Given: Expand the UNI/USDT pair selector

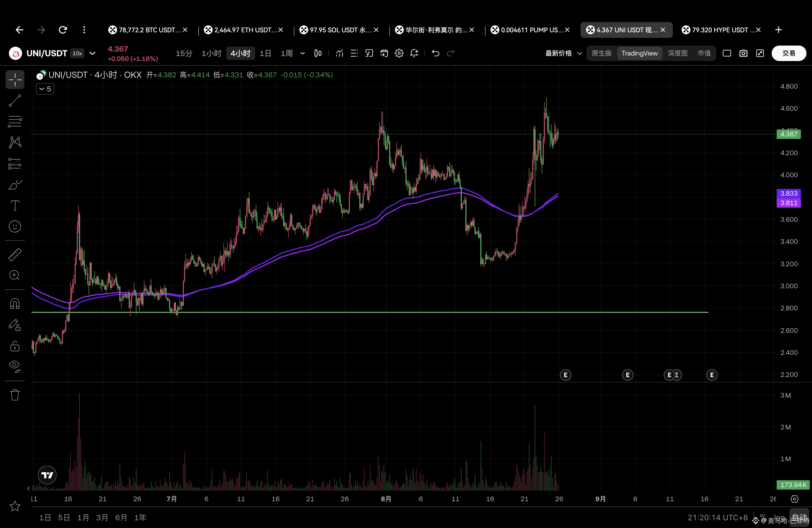Looking at the screenshot, I should (x=93, y=53).
